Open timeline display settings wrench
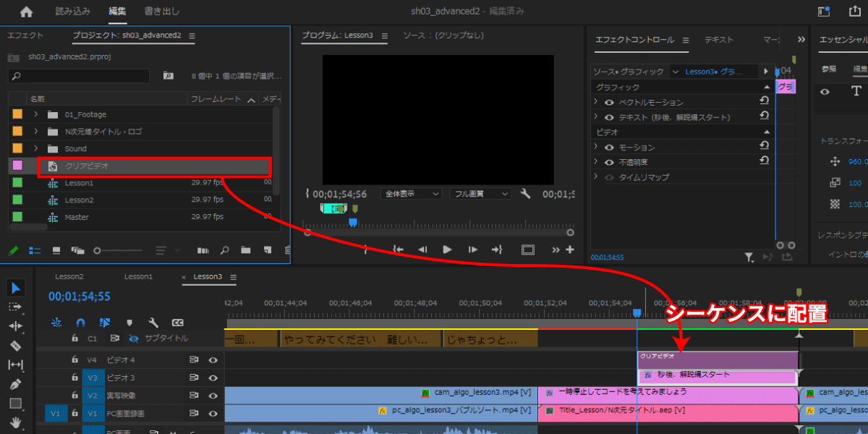868x434 pixels. tap(153, 323)
